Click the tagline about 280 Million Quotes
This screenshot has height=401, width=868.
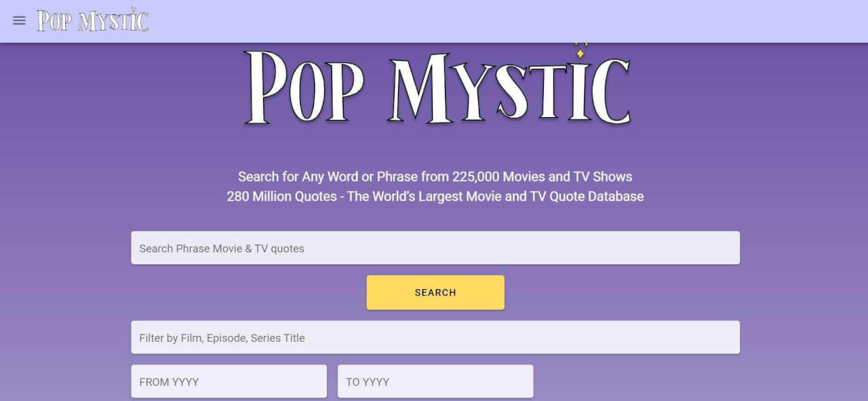(435, 196)
